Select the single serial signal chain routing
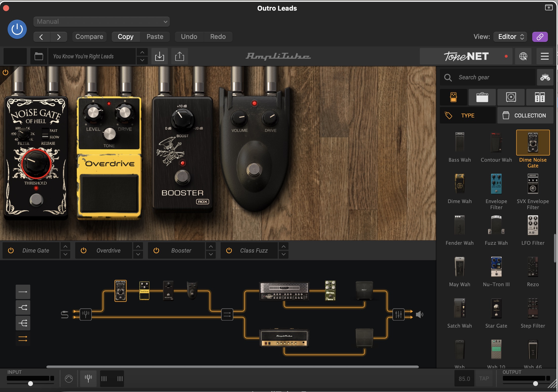 coord(23,292)
